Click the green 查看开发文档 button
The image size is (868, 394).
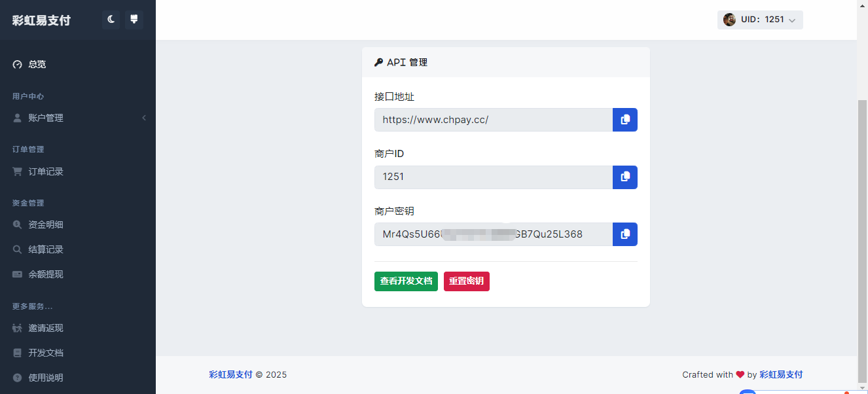(x=406, y=281)
